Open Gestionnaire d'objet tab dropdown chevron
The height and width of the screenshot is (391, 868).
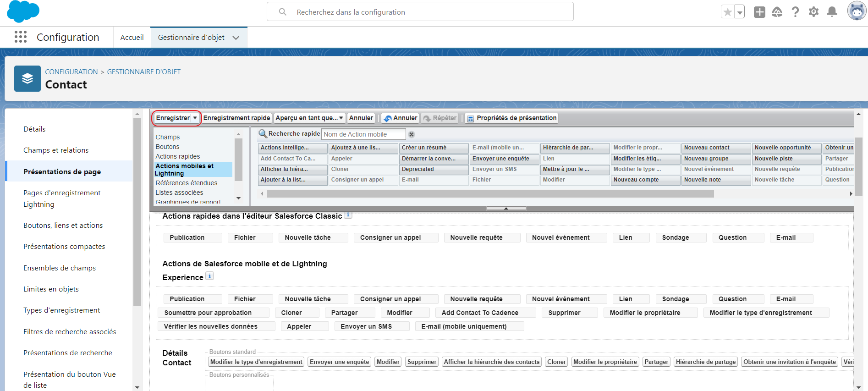236,38
